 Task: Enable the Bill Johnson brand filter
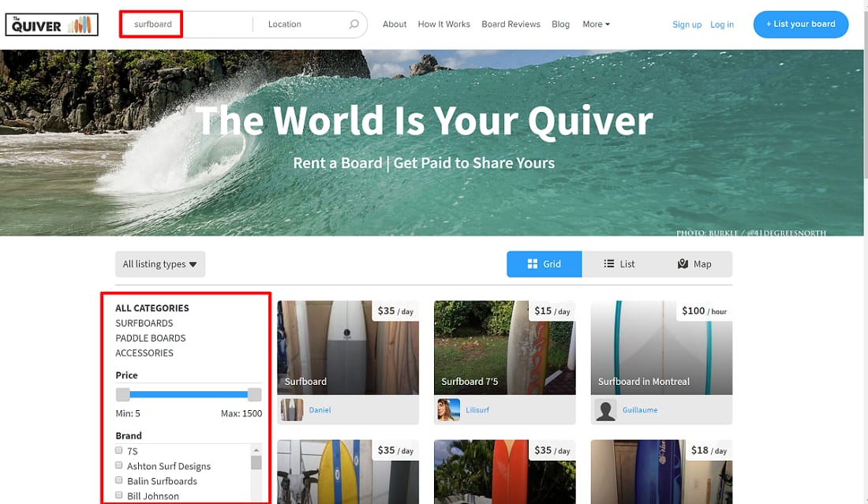coord(118,495)
